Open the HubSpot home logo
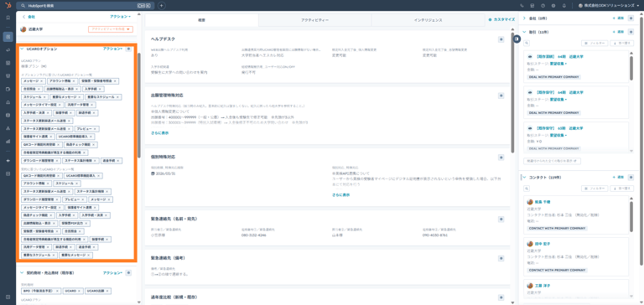Screen dimensions: 644x305 tap(8, 5)
